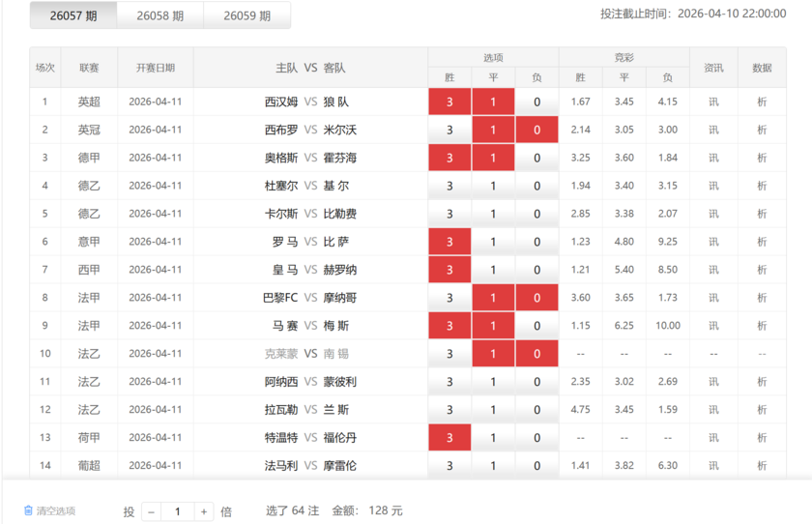
Task: Increase multiplier with the plus button
Action: pos(204,511)
